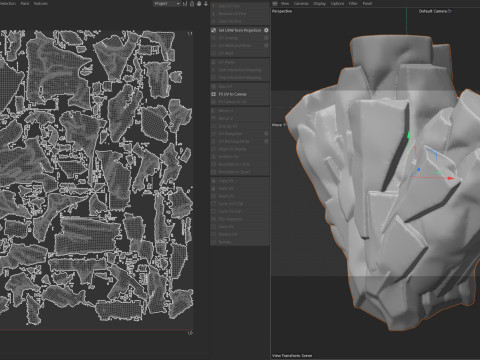Click the third icon right of Project dropdown
The width and height of the screenshot is (480, 360).
[x=199, y=4]
